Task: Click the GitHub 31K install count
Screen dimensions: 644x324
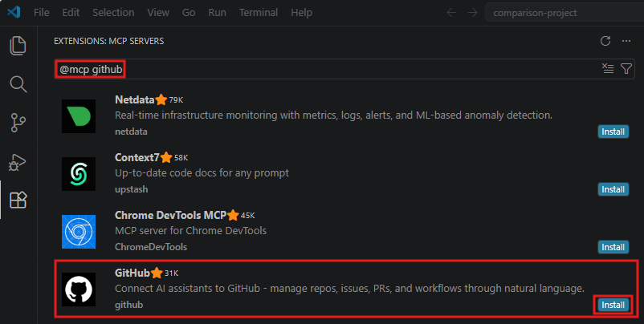Action: [x=171, y=273]
